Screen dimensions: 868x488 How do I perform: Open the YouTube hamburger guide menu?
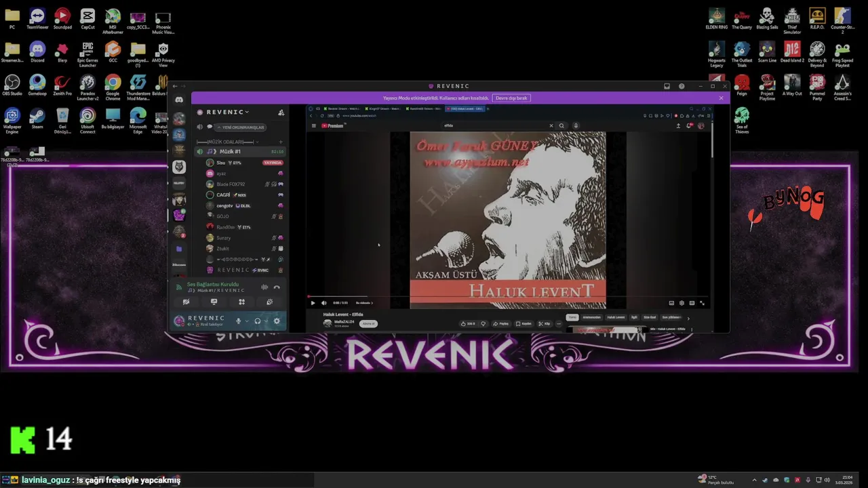(x=313, y=125)
